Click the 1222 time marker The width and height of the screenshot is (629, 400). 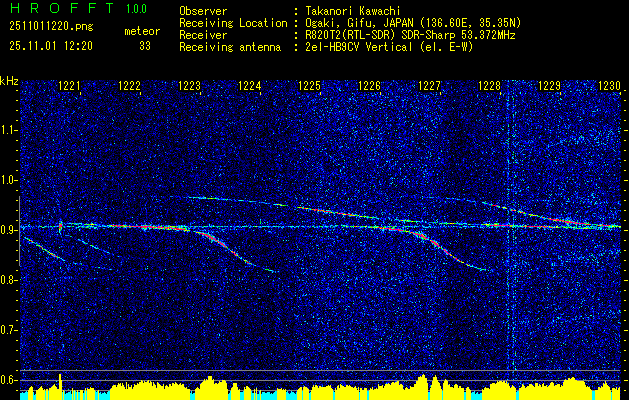tap(130, 85)
